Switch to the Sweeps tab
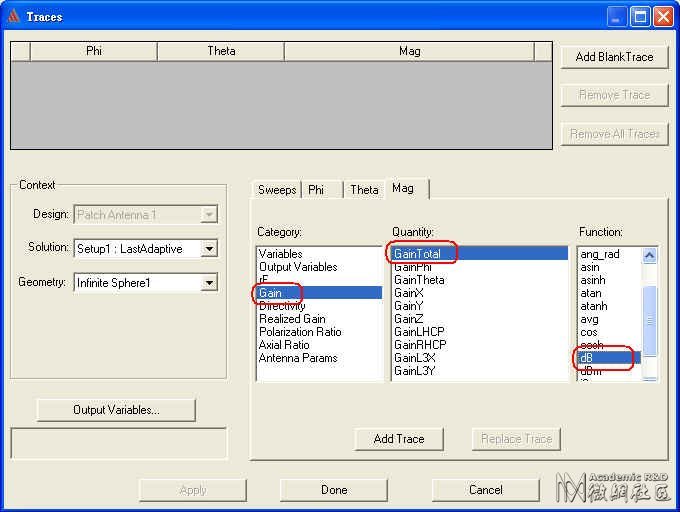 tap(277, 190)
